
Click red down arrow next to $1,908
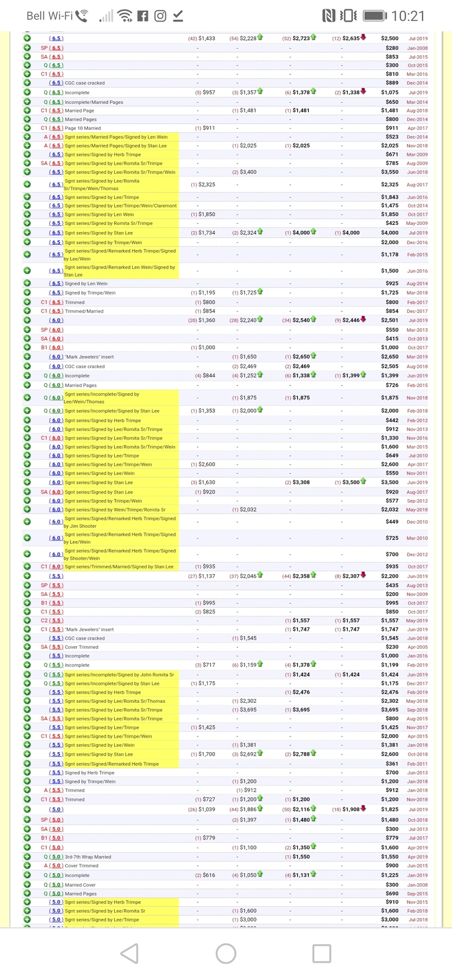coord(363,808)
